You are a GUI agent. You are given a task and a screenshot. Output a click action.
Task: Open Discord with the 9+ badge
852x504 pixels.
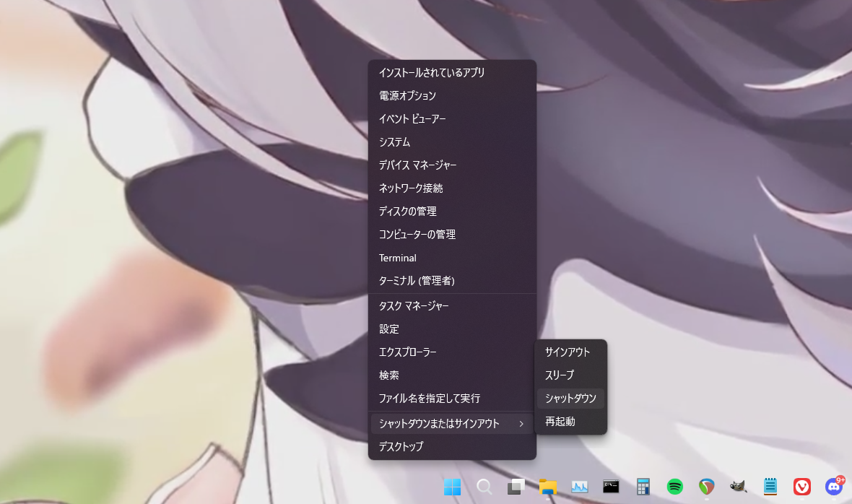tap(833, 487)
